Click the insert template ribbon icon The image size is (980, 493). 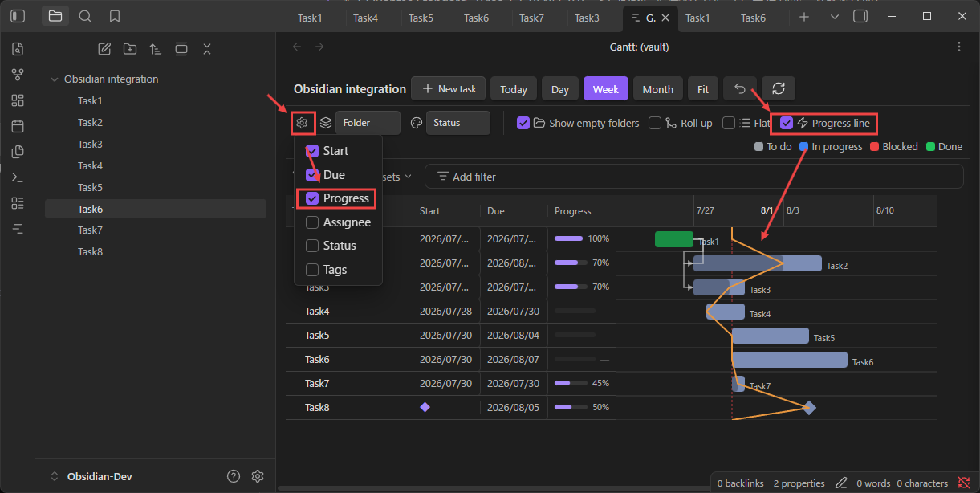click(x=18, y=152)
